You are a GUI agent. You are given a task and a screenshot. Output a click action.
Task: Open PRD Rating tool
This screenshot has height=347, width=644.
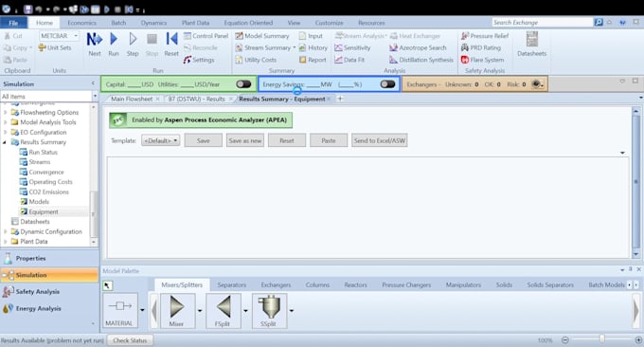click(x=481, y=47)
